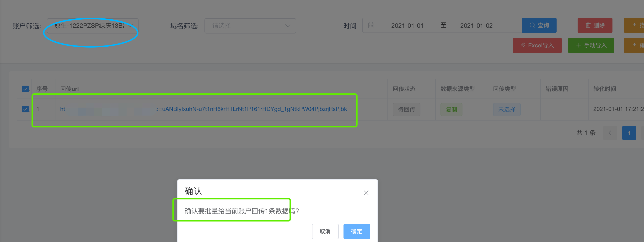Image resolution: width=644 pixels, height=242 pixels.
Task: Click the 查询 search button
Action: [x=539, y=25]
